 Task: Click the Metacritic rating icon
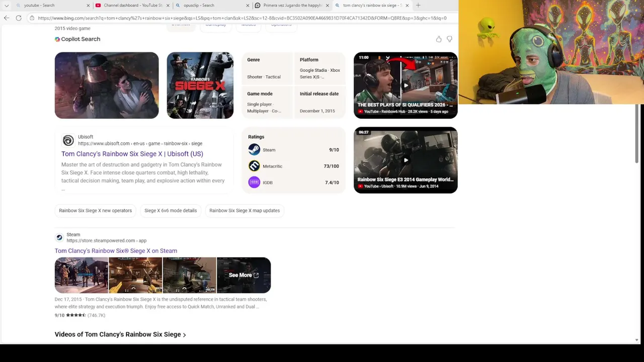pyautogui.click(x=254, y=166)
